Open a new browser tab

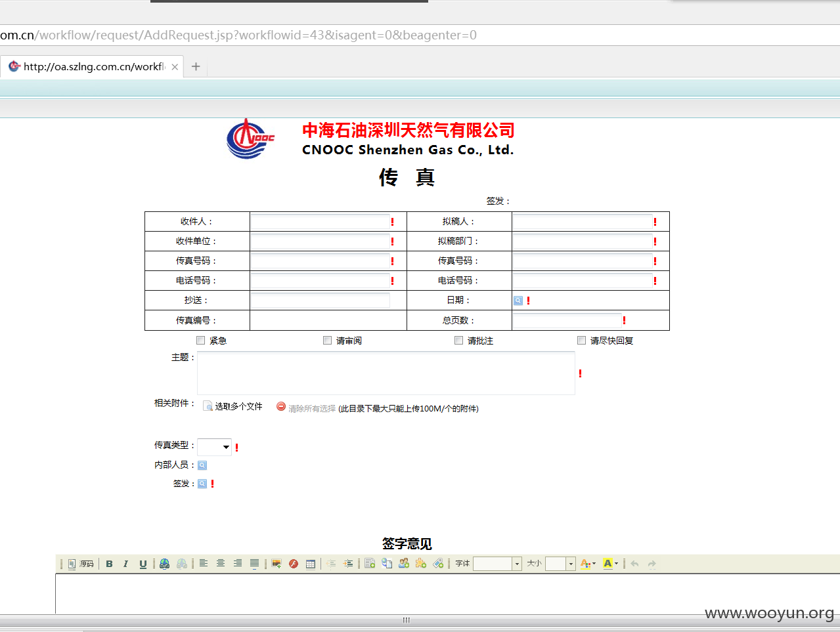196,66
